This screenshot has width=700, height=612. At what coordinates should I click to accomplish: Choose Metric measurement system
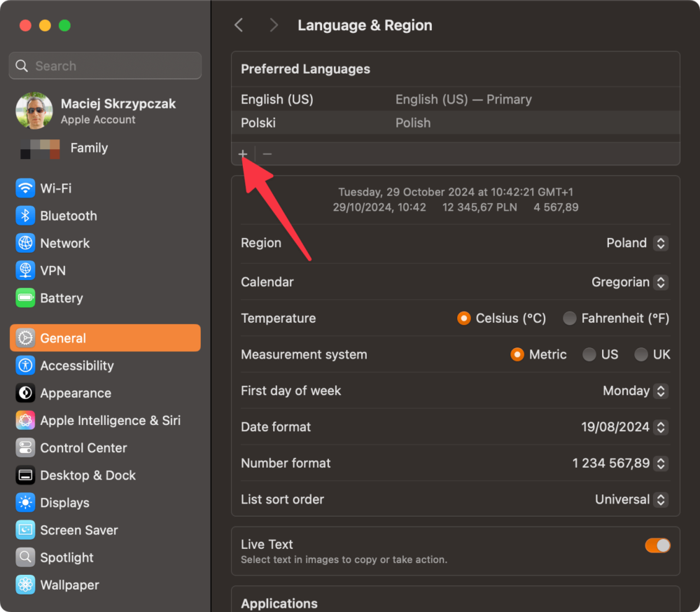tap(517, 355)
